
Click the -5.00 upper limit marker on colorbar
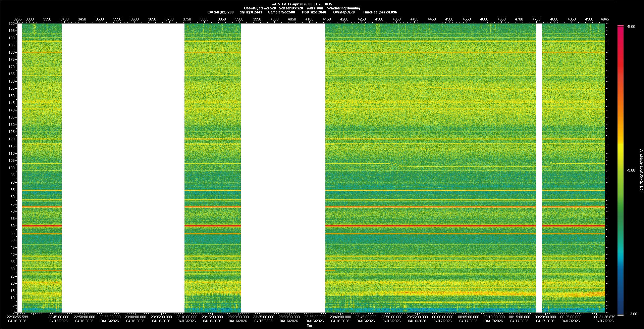coord(631,27)
